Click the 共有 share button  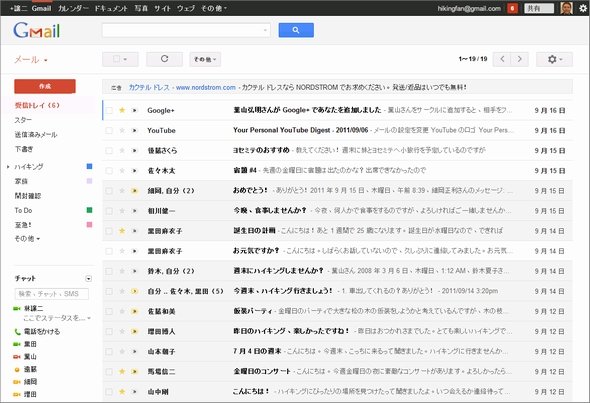point(539,8)
